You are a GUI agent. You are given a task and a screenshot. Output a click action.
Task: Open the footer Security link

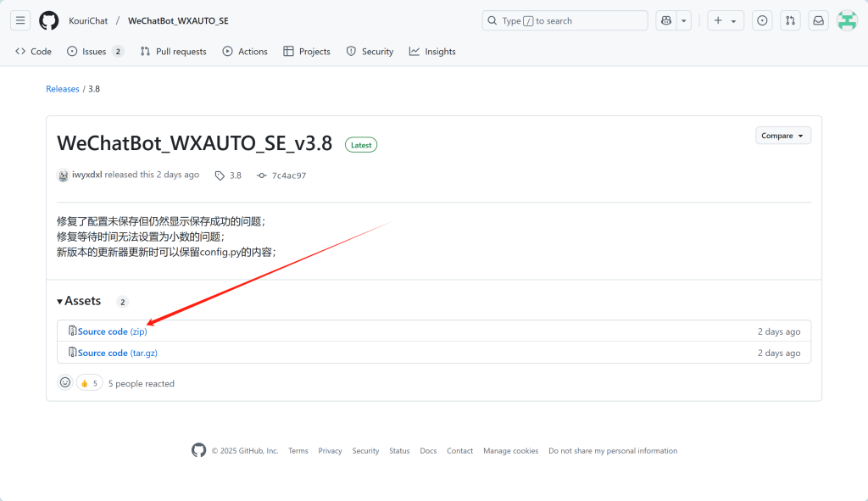365,451
